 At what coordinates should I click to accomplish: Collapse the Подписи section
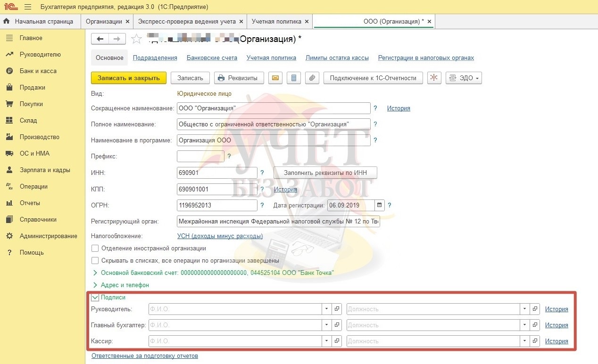pyautogui.click(x=95, y=298)
